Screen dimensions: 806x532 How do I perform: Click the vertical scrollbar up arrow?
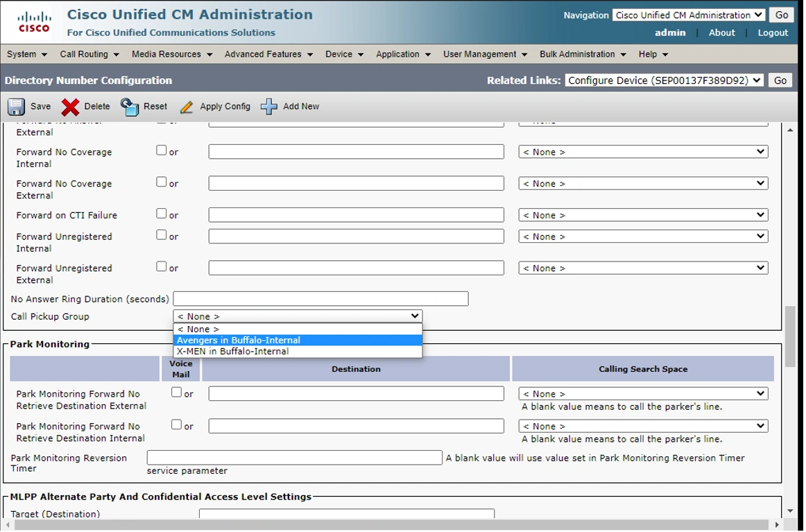(790, 130)
